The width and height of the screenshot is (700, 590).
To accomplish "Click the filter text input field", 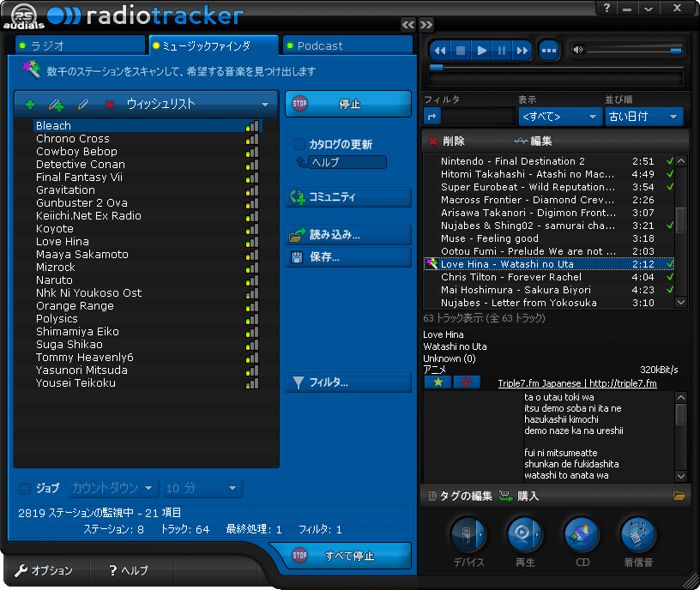I will click(478, 117).
